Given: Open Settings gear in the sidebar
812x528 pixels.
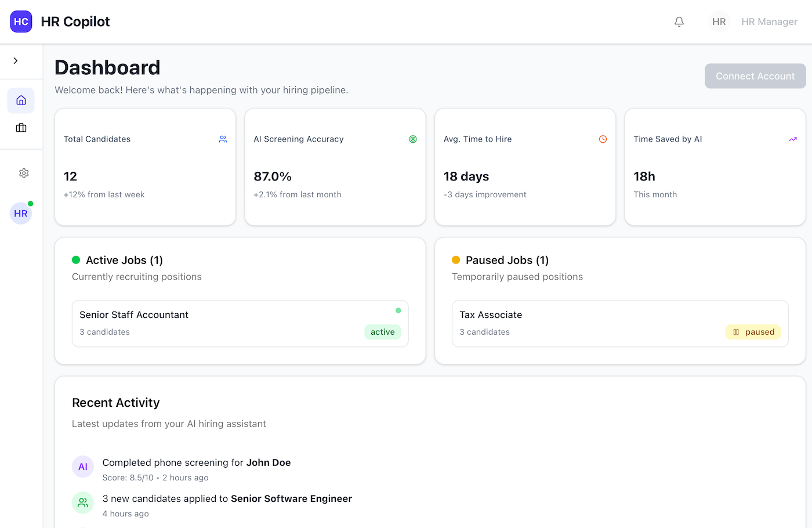Looking at the screenshot, I should (24, 173).
